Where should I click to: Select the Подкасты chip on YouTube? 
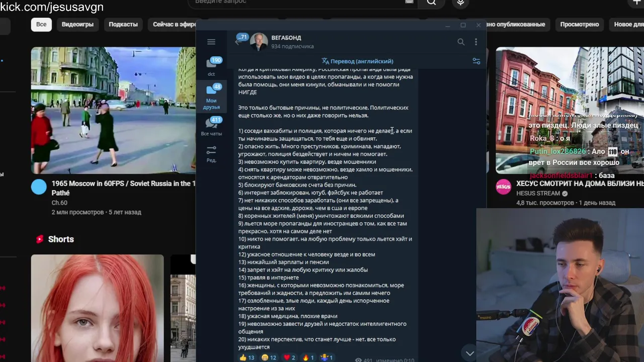[x=123, y=24]
